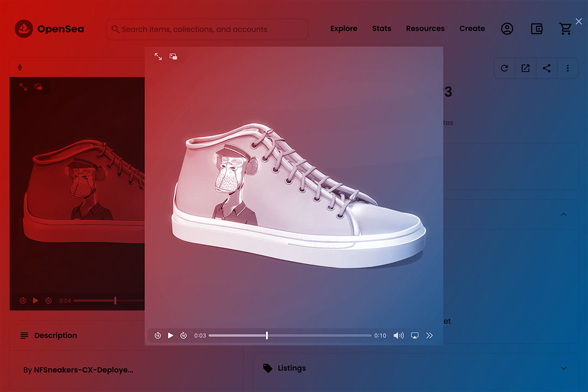Share this NFT item

[547, 68]
